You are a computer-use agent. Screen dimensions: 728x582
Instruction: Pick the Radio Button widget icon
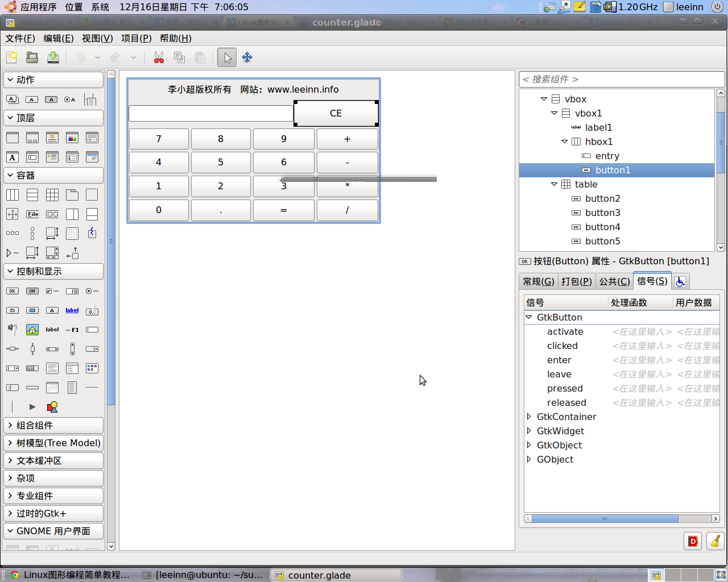[x=92, y=291]
